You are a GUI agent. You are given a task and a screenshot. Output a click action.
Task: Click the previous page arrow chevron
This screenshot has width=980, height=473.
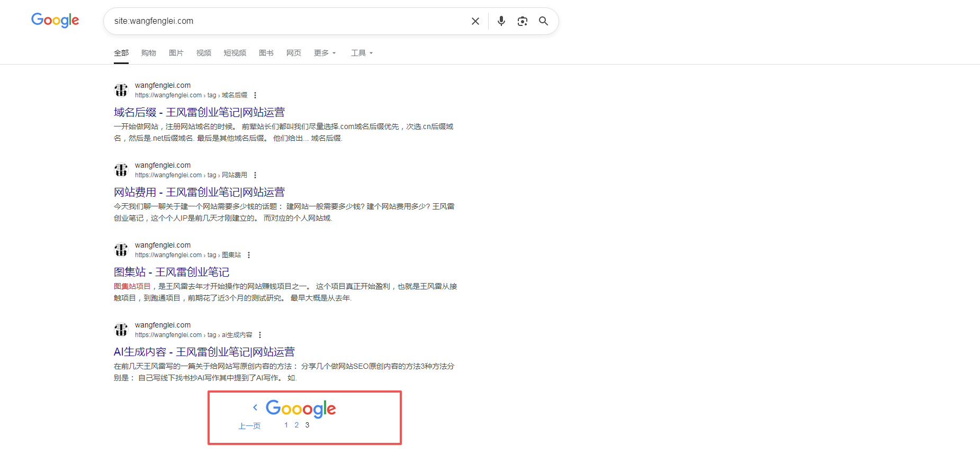(x=255, y=407)
